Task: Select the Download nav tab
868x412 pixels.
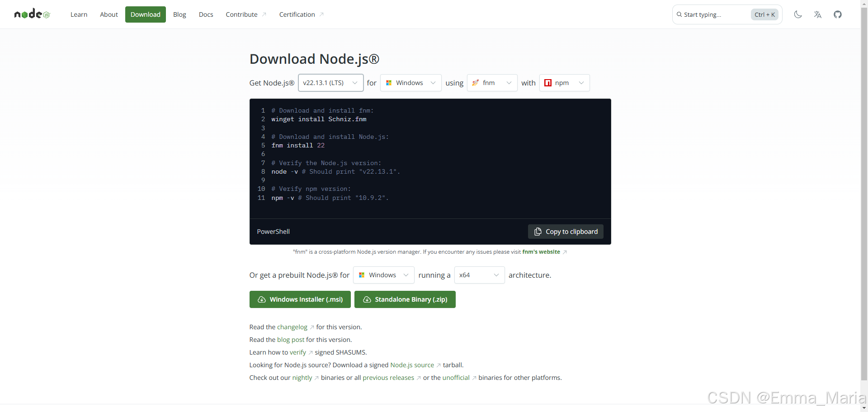Action: [x=146, y=14]
